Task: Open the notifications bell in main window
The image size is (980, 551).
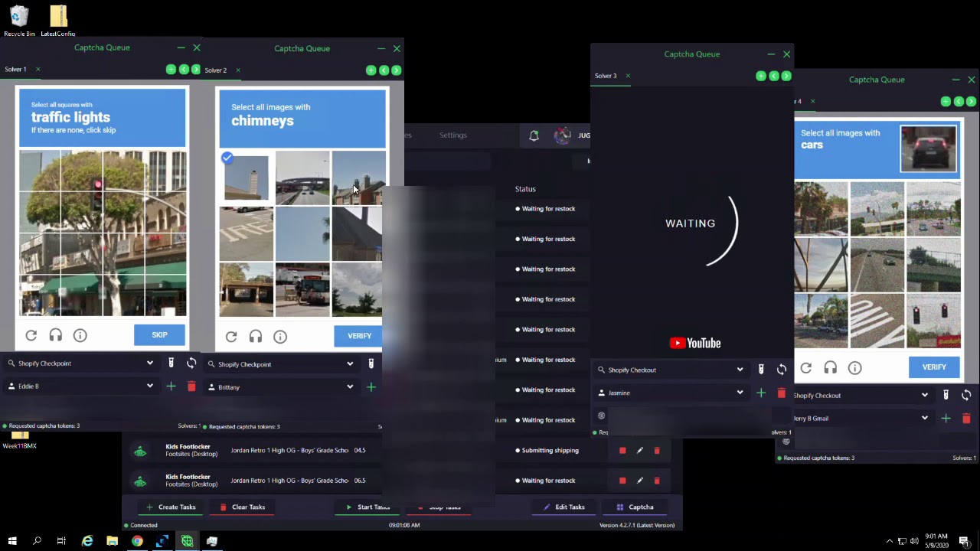Action: 534,135
